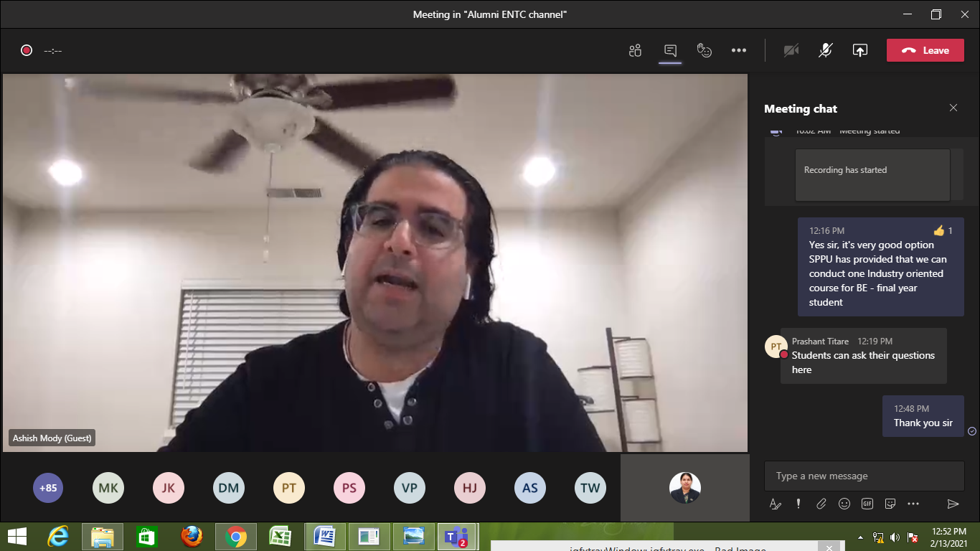Open the emoji picker
Image resolution: width=980 pixels, height=551 pixels.
pos(844,504)
